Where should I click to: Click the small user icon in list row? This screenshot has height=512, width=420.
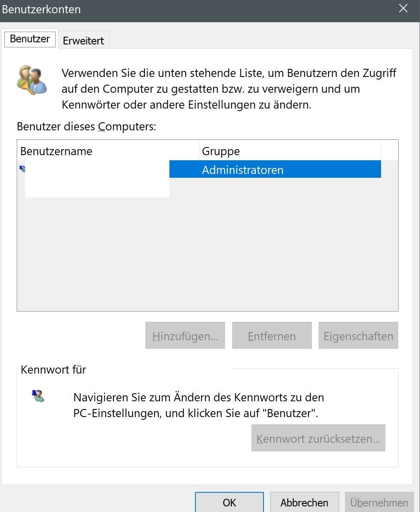click(x=22, y=169)
